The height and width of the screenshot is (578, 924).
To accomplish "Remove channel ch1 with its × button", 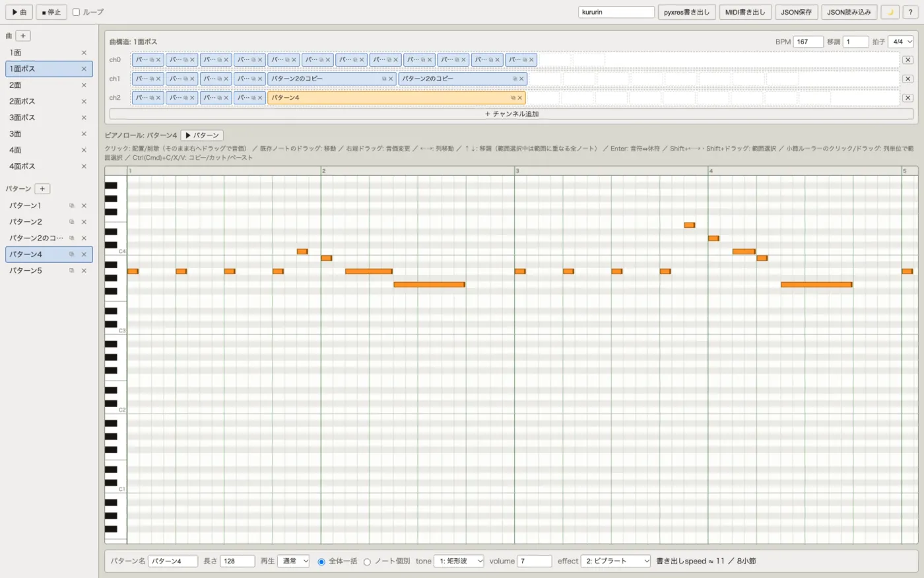I will pos(907,79).
